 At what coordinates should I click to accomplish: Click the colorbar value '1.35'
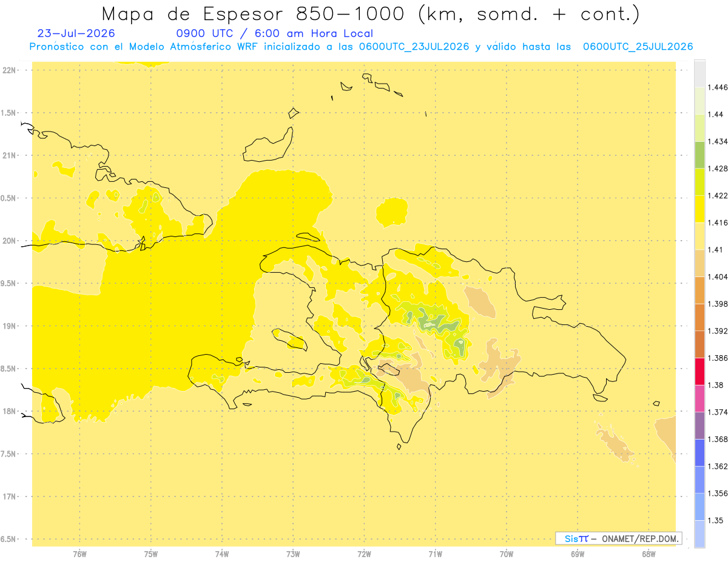pos(715,520)
